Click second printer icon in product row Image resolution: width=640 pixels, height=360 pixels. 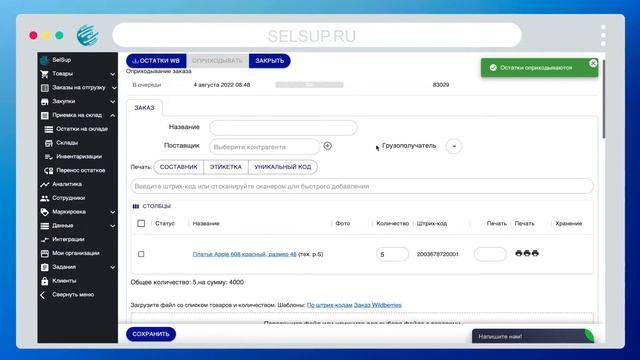pos(527,253)
